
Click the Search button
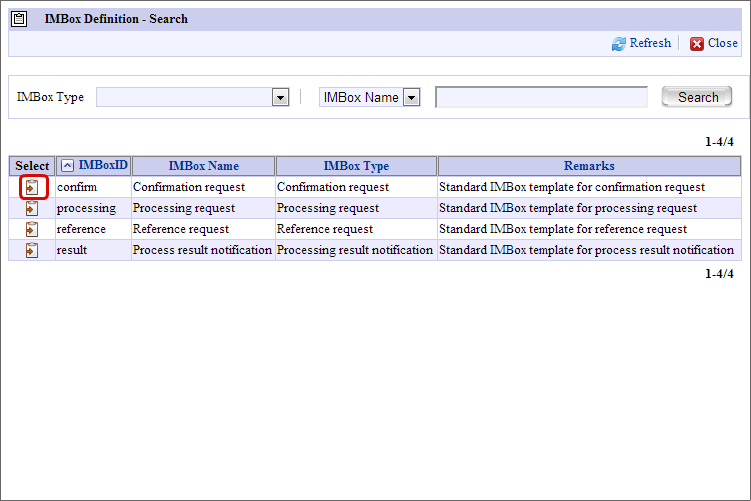tap(697, 97)
